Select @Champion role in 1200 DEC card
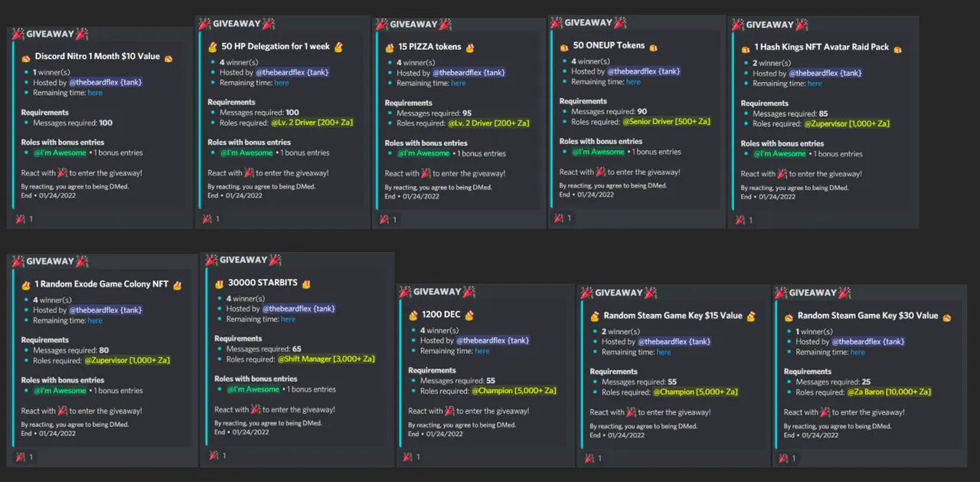The image size is (980, 482). pyautogui.click(x=514, y=391)
